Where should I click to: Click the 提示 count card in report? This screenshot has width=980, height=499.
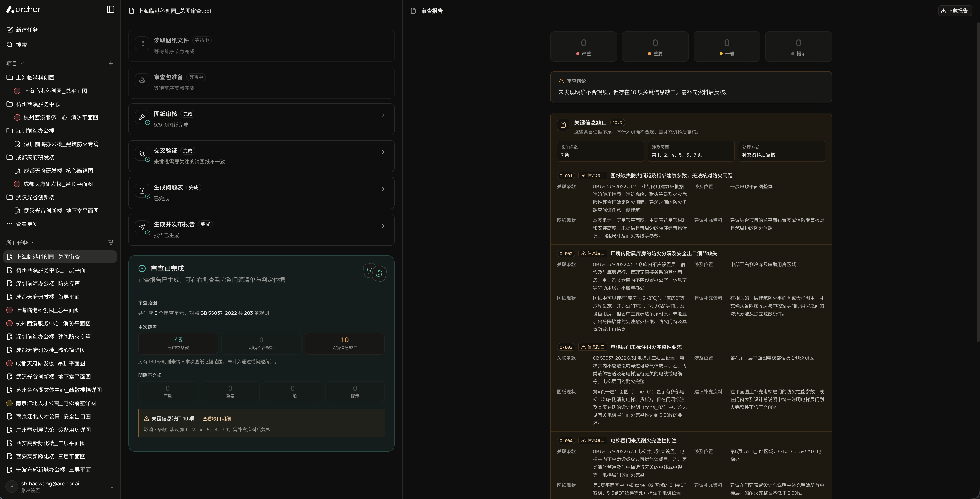point(798,46)
